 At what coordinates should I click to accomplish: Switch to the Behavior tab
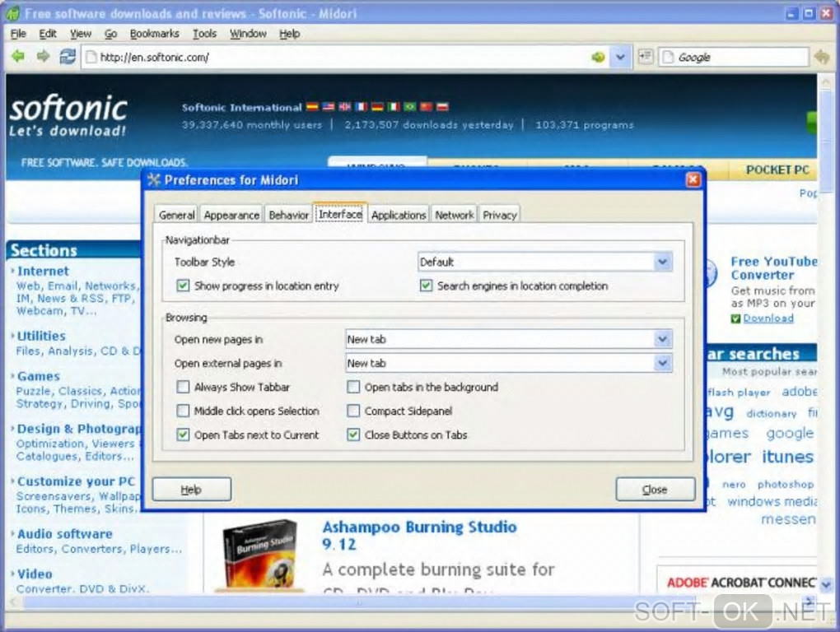click(x=288, y=215)
